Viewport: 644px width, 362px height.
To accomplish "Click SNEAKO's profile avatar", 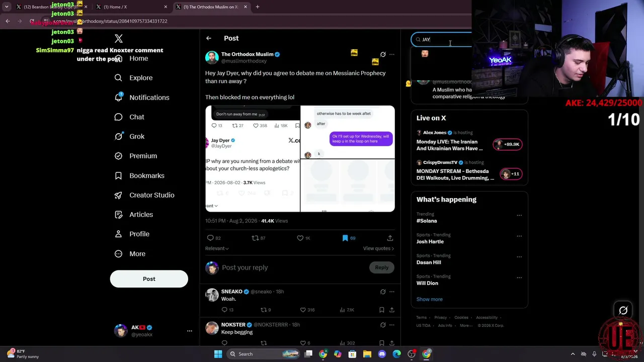I will coord(212,295).
